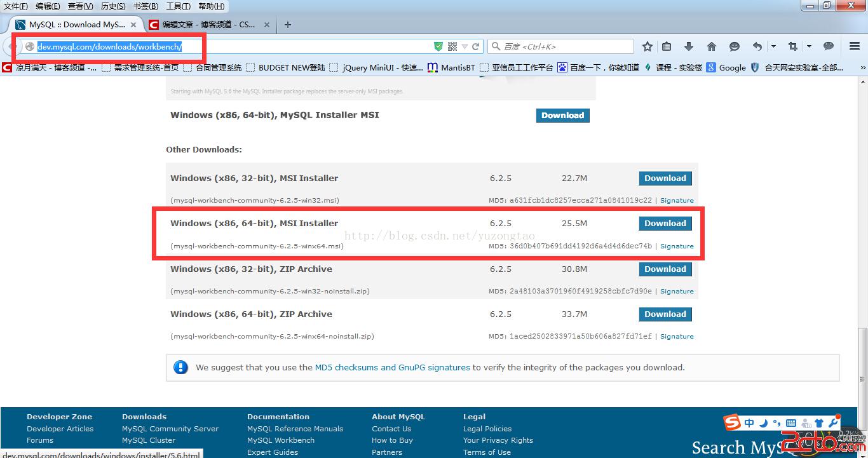Click the undo arrow toolbar icon

[757, 46]
